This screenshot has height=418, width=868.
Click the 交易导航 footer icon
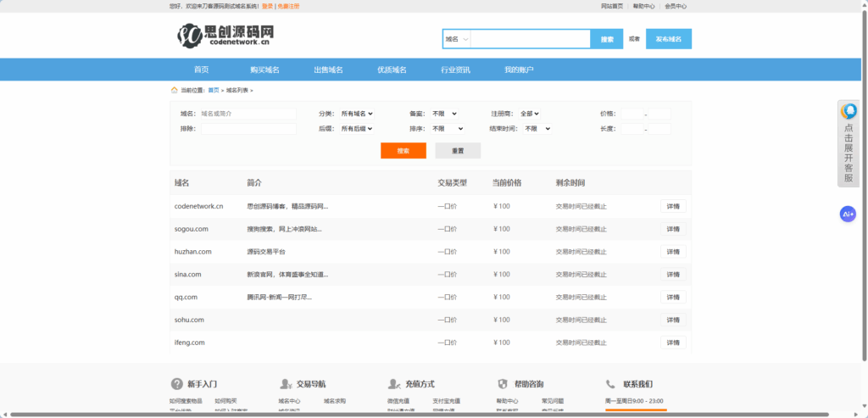285,384
